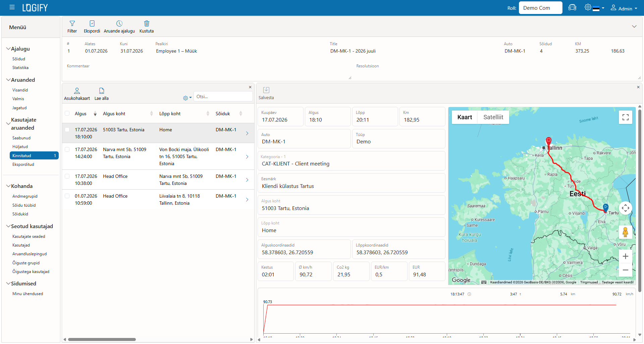The image size is (644, 344).
Task: Open Kinnitatud reports menu item
Action: click(x=34, y=156)
